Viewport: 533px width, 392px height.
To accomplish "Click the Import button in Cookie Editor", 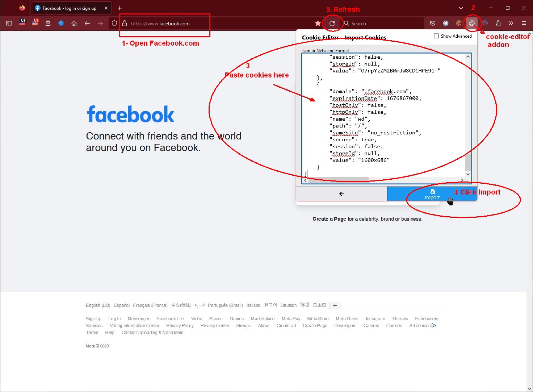I will coord(432,194).
